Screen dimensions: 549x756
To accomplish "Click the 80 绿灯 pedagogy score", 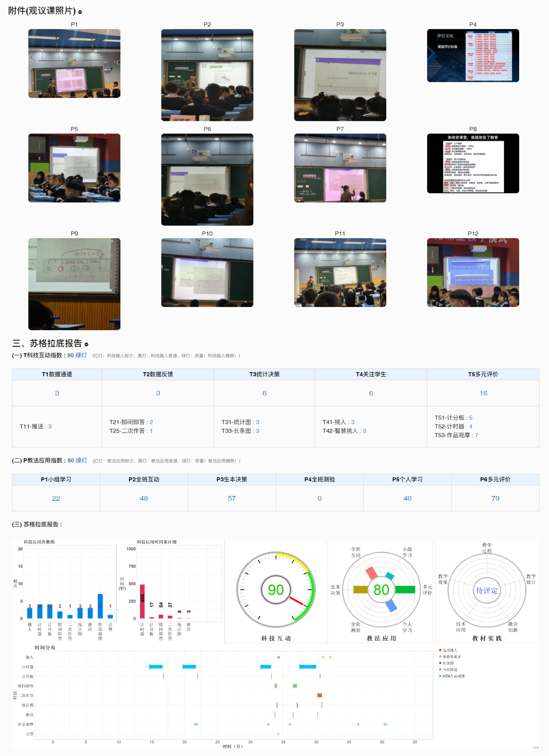I will (x=77, y=460).
